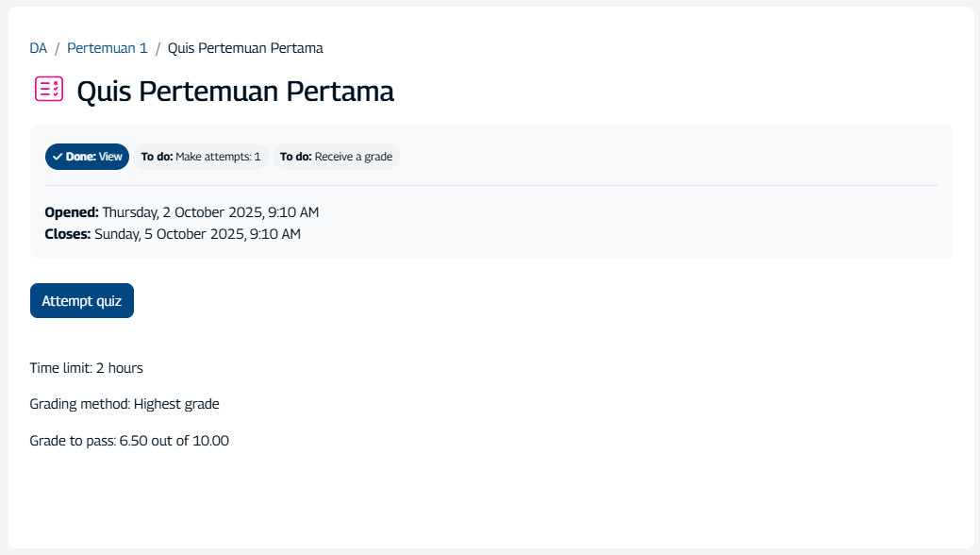This screenshot has width=980, height=555.
Task: Click the Time limit: 2 hours text
Action: (87, 368)
